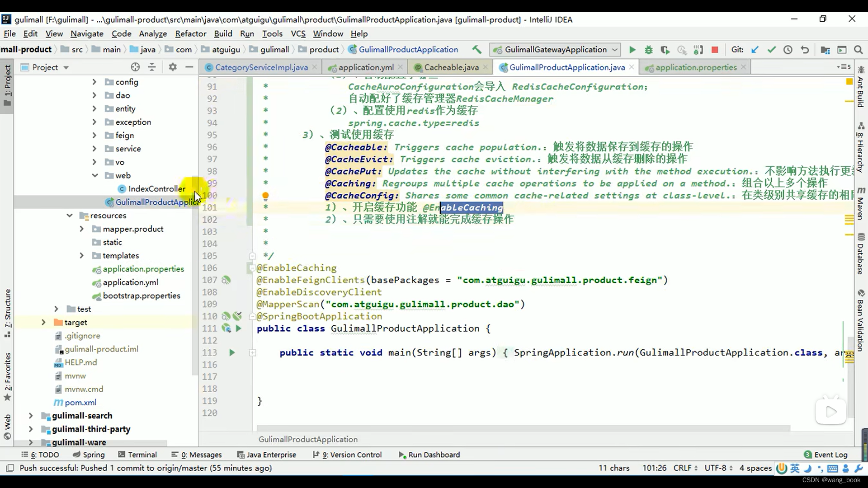Viewport: 868px width, 488px height.
Task: Open the Database side panel
Action: 861,254
